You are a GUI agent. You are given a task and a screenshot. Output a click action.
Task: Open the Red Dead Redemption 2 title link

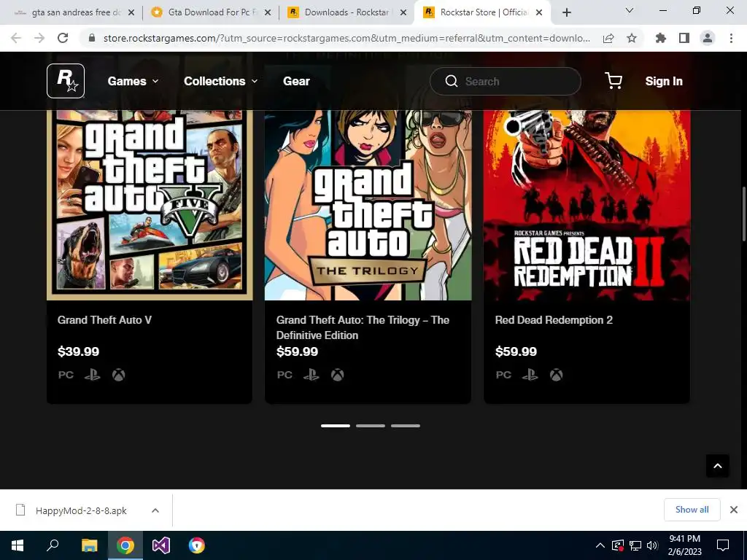point(554,320)
